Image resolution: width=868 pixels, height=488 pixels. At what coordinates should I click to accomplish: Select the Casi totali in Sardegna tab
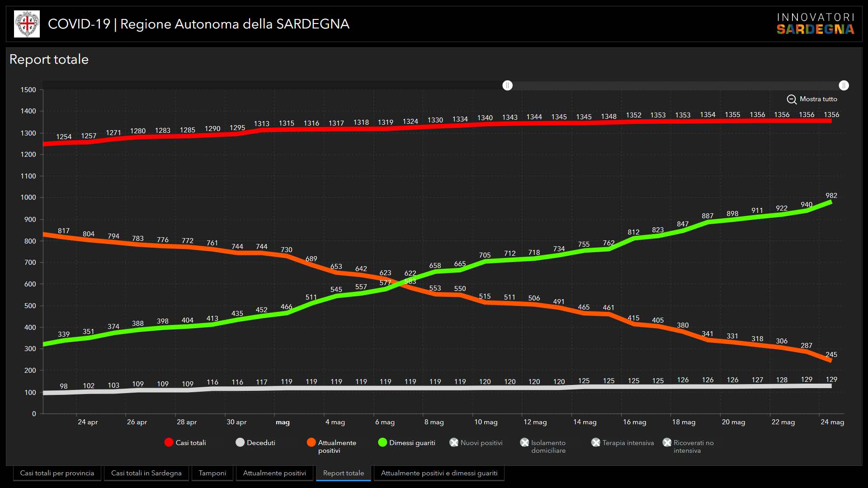coord(146,473)
